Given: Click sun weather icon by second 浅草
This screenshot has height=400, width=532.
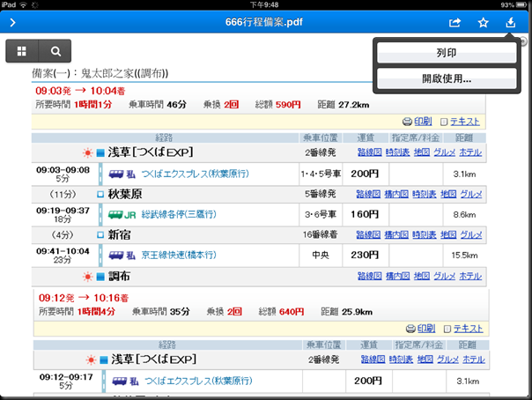Looking at the screenshot, I should (x=91, y=360).
